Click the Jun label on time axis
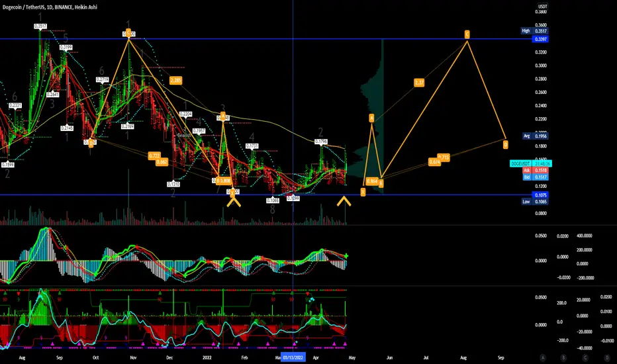Viewport: 617px width, 364px height. point(389,357)
